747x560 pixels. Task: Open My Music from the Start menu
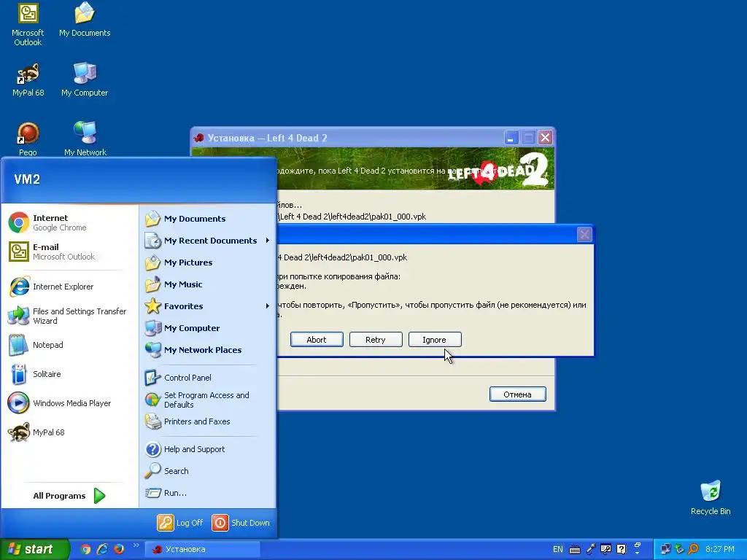point(206,284)
